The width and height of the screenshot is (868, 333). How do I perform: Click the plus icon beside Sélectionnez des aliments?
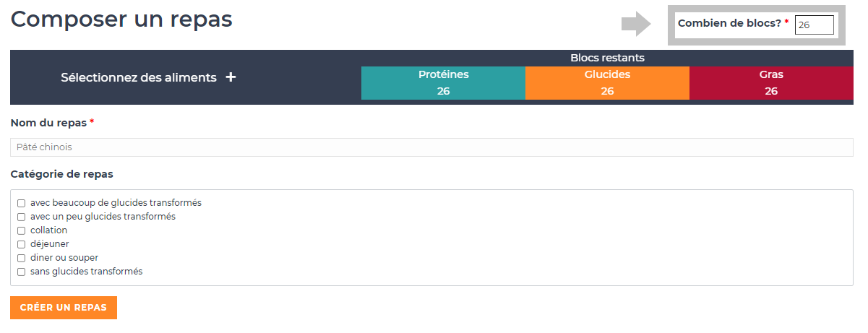231,77
